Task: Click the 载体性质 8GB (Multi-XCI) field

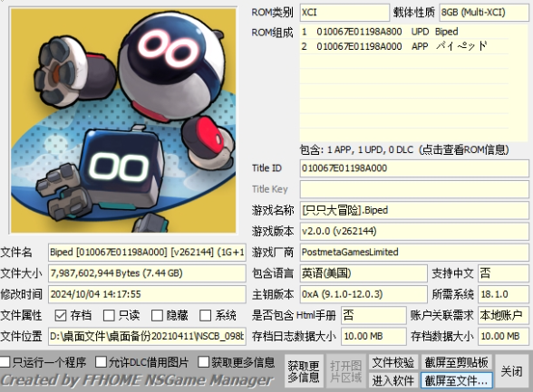Action: [484, 13]
